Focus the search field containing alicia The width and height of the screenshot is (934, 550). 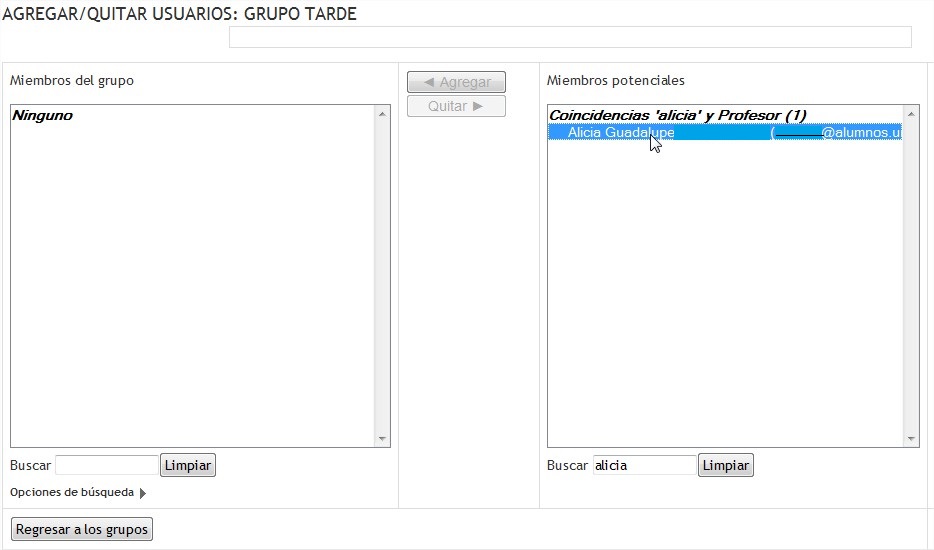point(644,465)
